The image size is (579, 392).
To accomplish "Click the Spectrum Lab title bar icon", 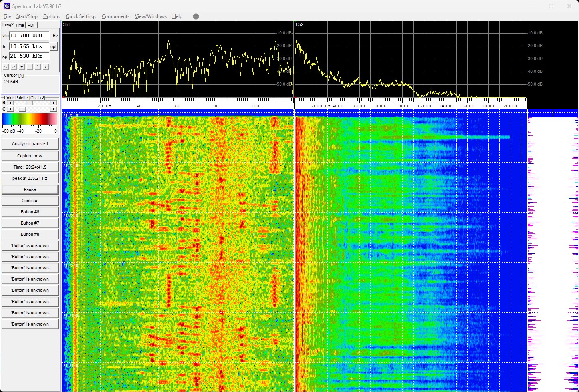I will click(7, 6).
